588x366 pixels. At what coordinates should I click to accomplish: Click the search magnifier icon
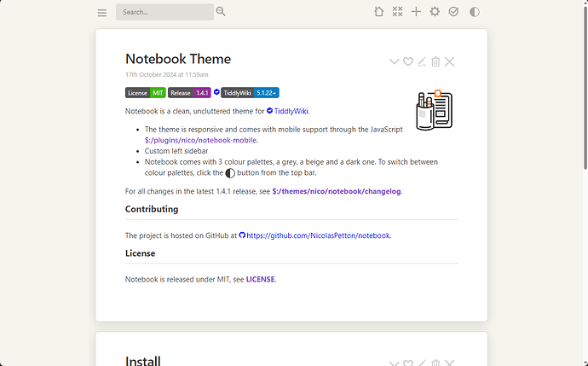(x=221, y=12)
